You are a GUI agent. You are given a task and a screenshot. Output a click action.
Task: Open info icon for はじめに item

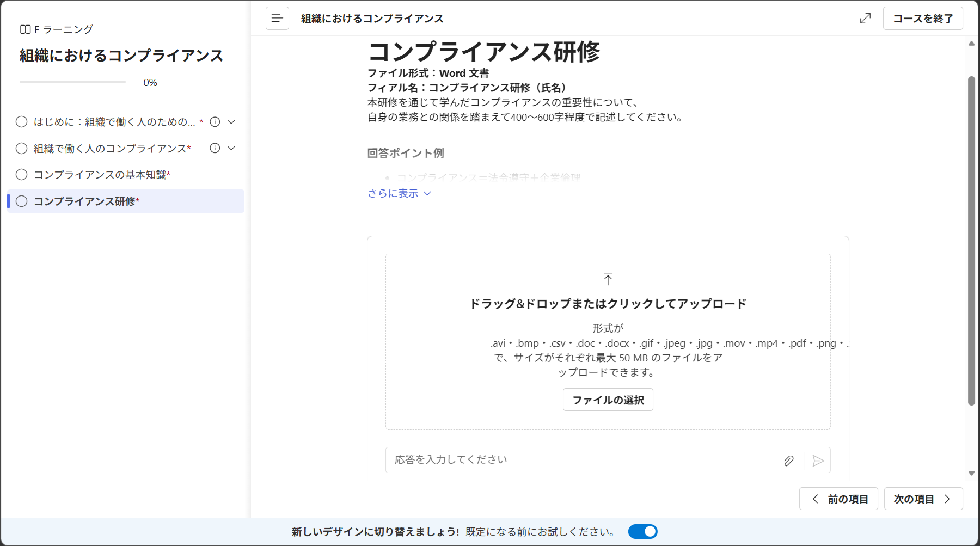(215, 122)
